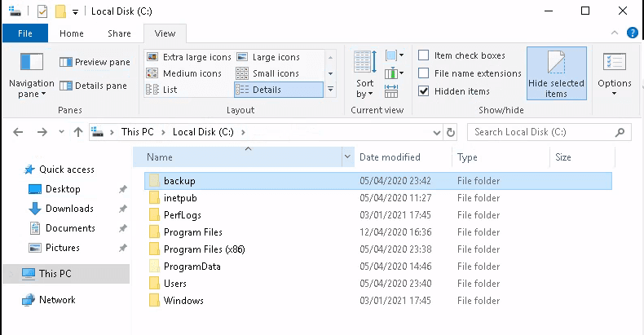
Task: Sort by the Name column header
Action: (x=237, y=157)
